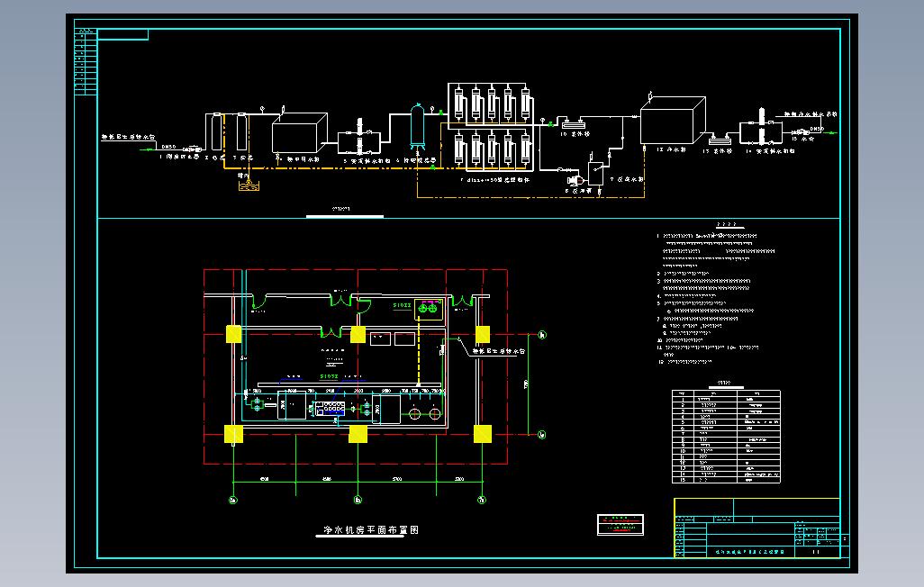924x587 pixels.
Task: Click the revision table in the drawing corner
Action: (86, 62)
